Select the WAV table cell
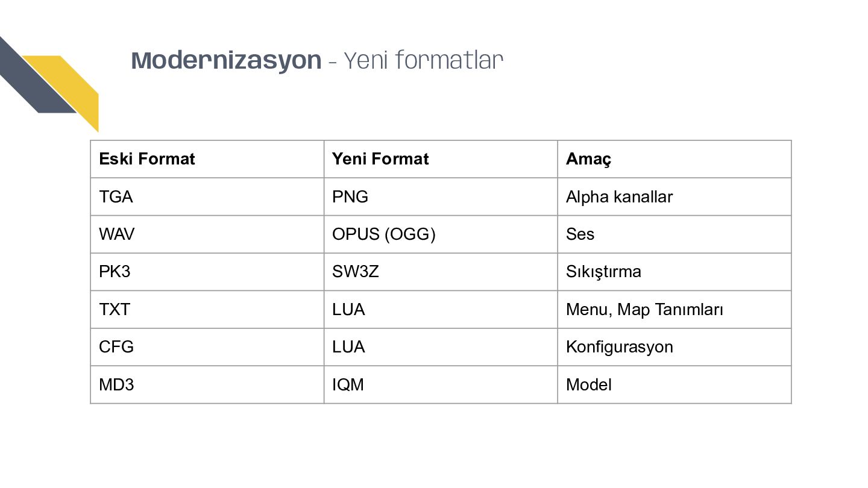The width and height of the screenshot is (868, 488). (x=207, y=234)
